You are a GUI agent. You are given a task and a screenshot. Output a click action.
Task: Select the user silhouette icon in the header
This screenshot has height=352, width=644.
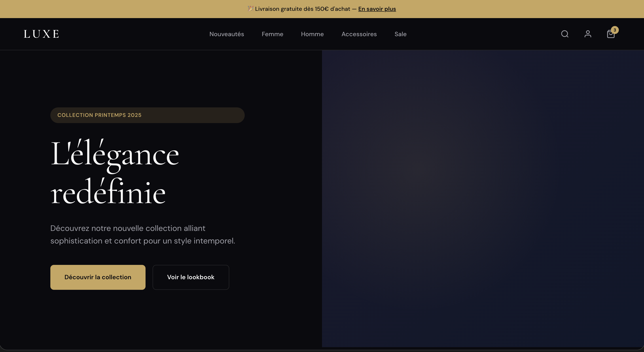588,34
